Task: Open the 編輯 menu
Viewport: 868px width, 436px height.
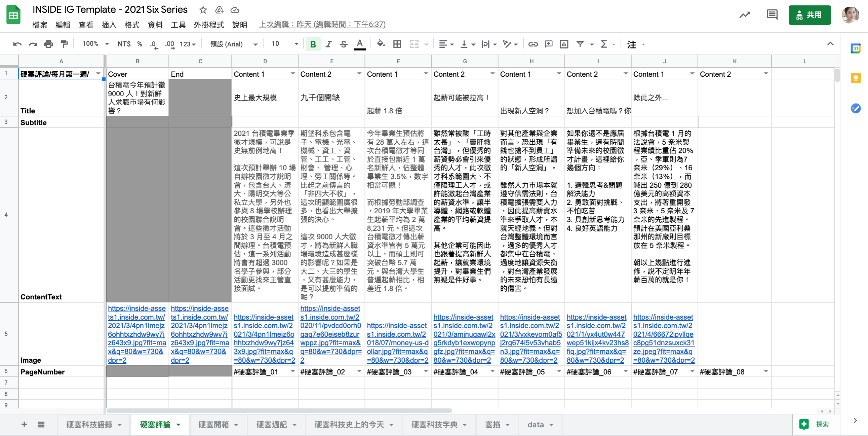Action: [63, 25]
